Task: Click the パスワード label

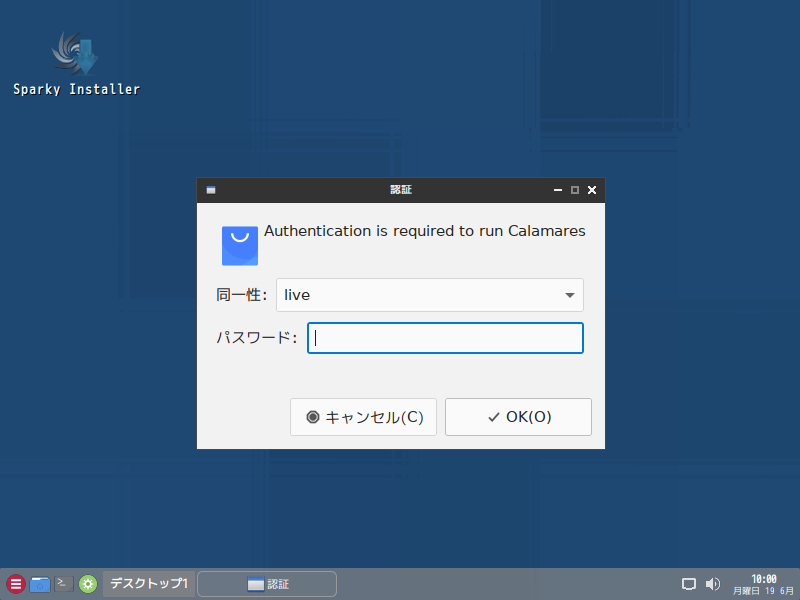Action: point(256,338)
